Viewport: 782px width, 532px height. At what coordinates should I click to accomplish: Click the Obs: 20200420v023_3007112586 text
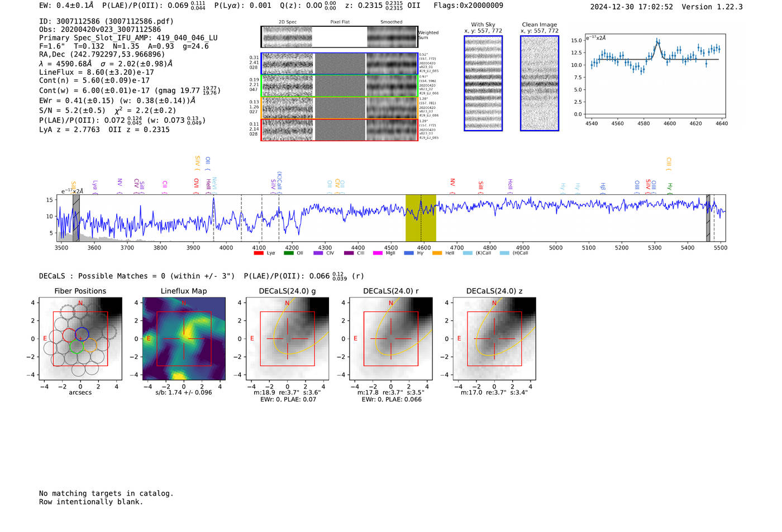[100, 30]
